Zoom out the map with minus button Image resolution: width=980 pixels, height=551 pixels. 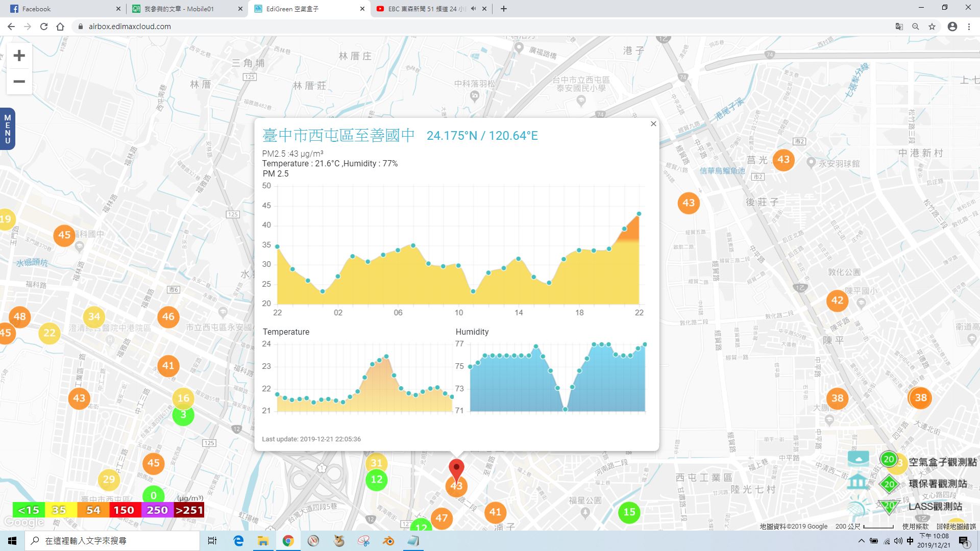[x=19, y=82]
